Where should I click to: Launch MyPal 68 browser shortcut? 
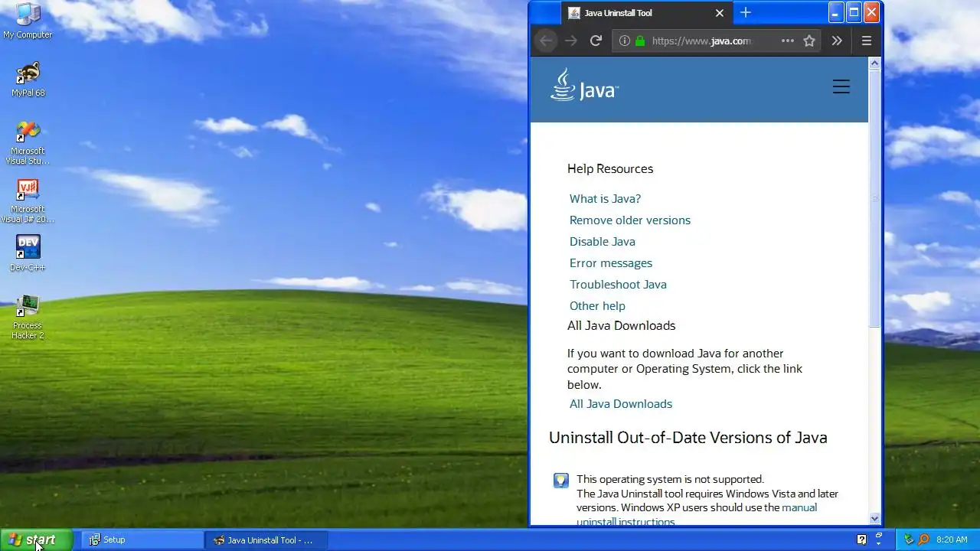tap(28, 80)
